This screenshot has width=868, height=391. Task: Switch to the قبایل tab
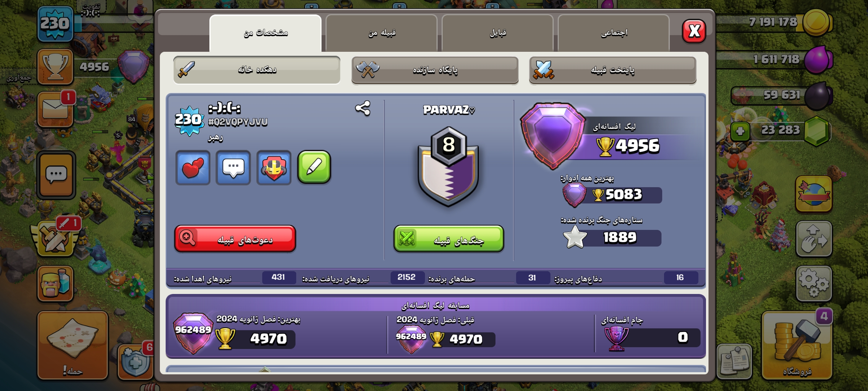(498, 33)
